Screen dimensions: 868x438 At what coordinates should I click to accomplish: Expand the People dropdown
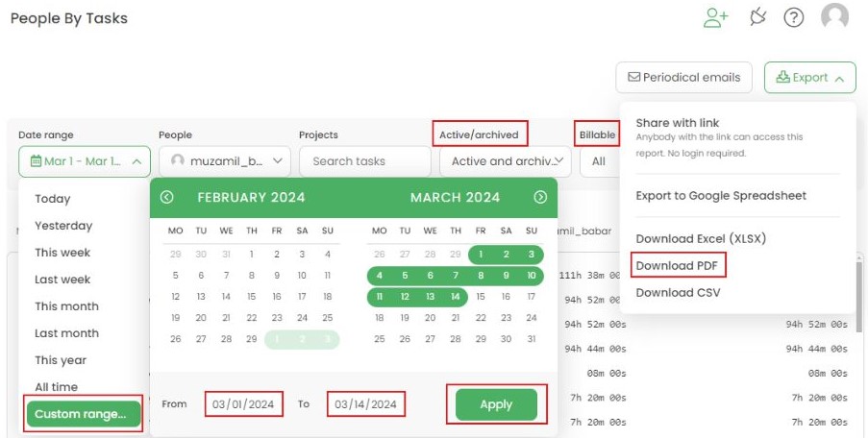tap(225, 161)
